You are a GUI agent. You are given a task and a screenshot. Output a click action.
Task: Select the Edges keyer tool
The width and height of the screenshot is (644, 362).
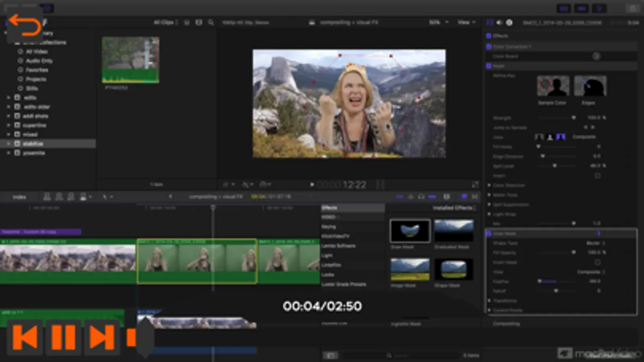tap(590, 86)
